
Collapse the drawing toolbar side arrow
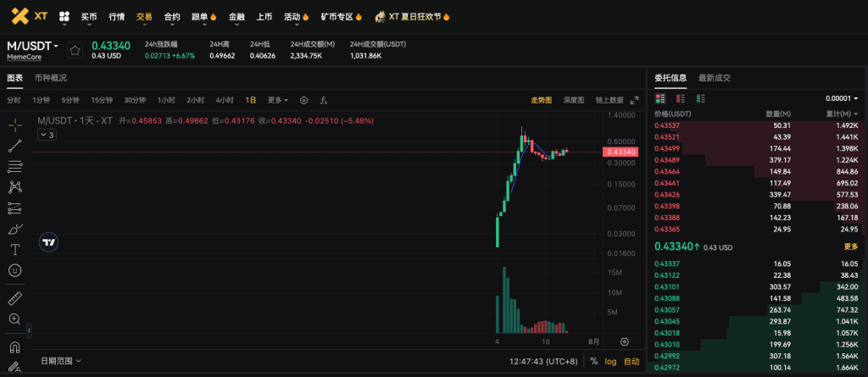pos(29,331)
